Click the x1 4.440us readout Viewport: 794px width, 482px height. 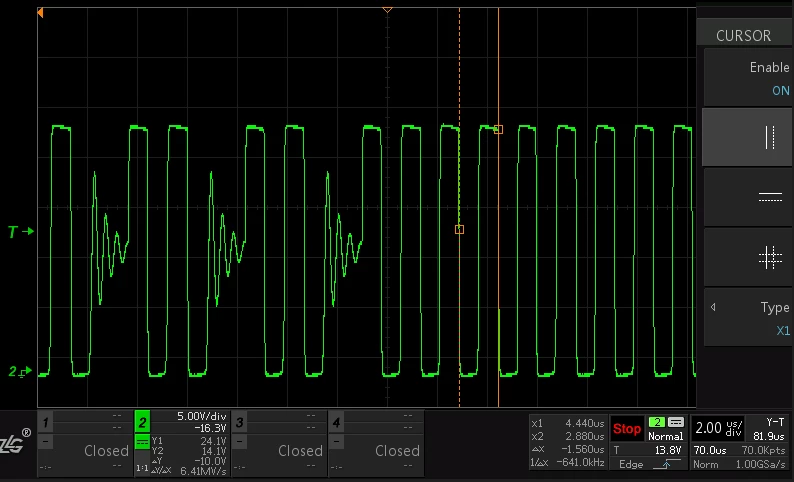click(x=568, y=423)
